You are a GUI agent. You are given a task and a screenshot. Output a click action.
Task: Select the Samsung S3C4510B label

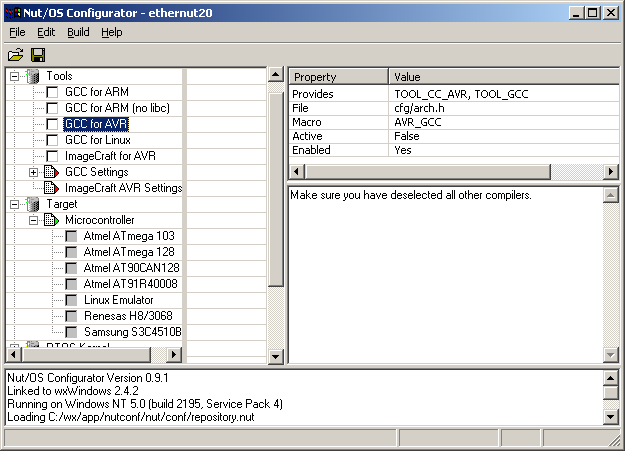pos(132,332)
